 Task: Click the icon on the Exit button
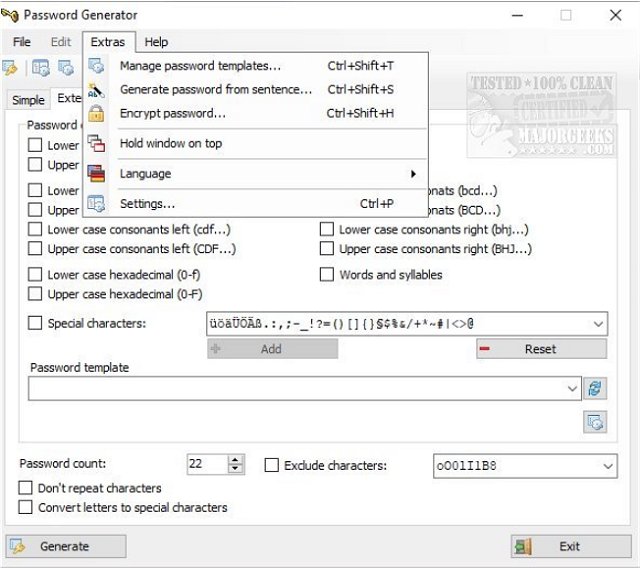(523, 546)
